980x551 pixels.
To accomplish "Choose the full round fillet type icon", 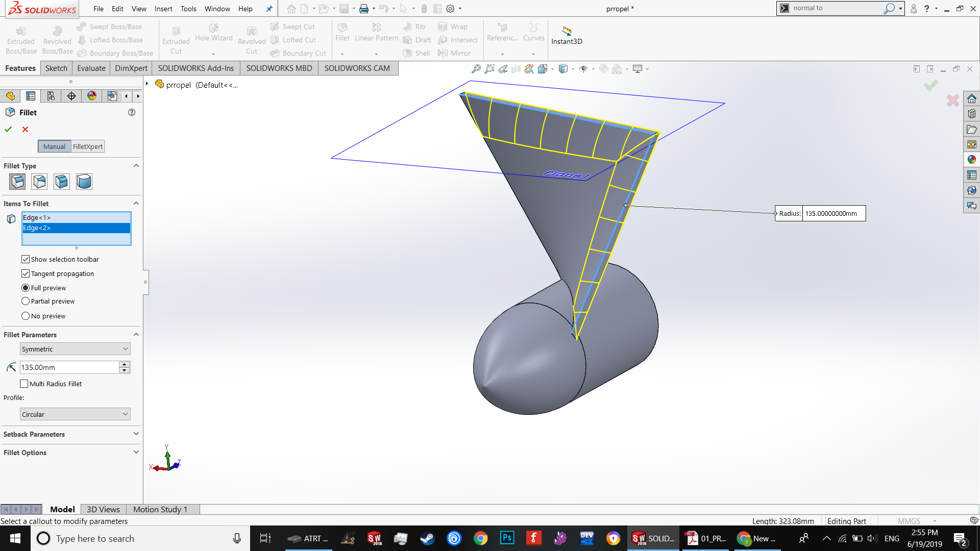I will pos(84,182).
